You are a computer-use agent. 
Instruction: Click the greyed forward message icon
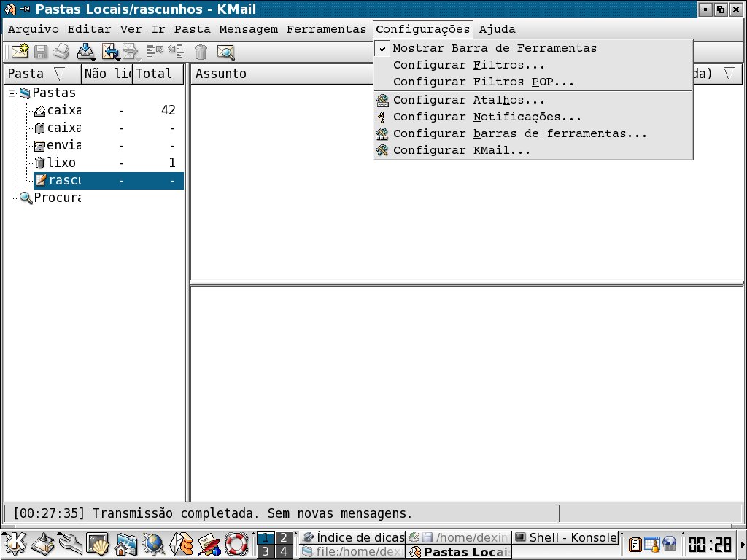coord(131,52)
